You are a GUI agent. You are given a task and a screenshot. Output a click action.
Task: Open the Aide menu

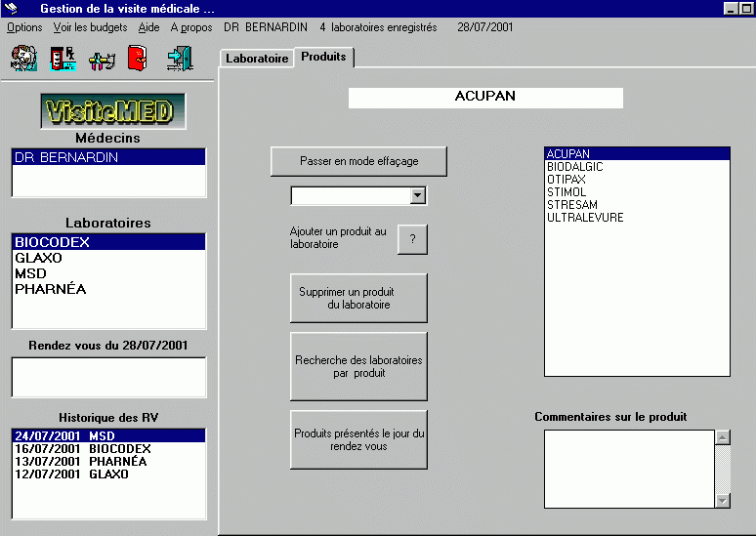pyautogui.click(x=149, y=27)
